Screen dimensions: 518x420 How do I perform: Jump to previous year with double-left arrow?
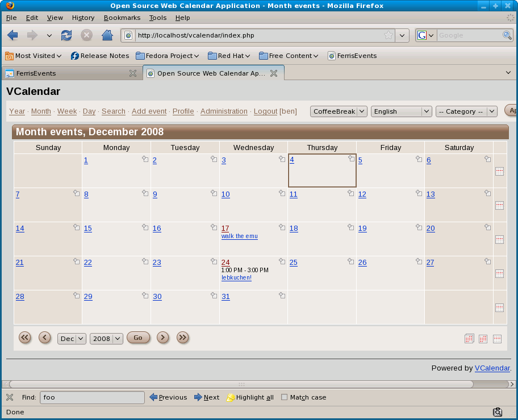(x=25, y=338)
